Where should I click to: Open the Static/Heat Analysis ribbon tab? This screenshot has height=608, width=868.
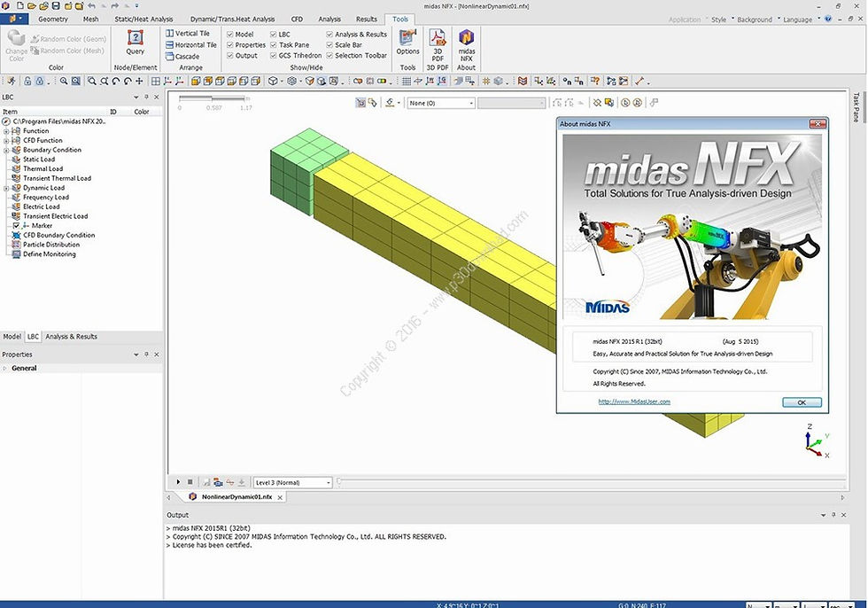click(x=143, y=19)
